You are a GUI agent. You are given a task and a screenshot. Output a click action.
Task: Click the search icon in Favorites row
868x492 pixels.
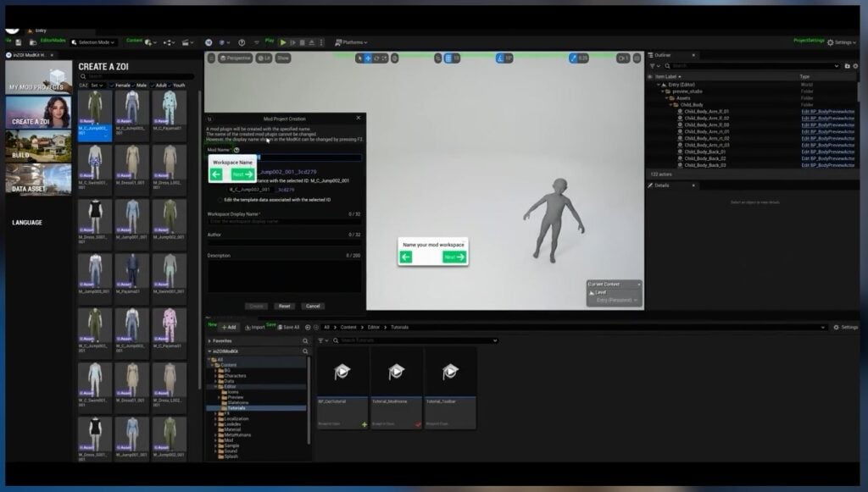click(306, 340)
